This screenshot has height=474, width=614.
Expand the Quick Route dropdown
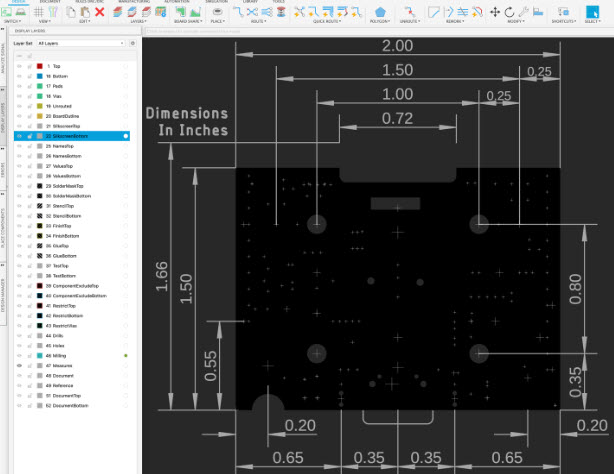click(327, 21)
